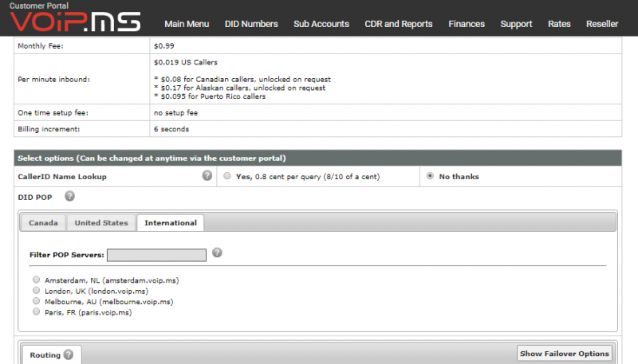Click 'Select options' section header
Viewport: 638px width, 364px height.
point(317,158)
